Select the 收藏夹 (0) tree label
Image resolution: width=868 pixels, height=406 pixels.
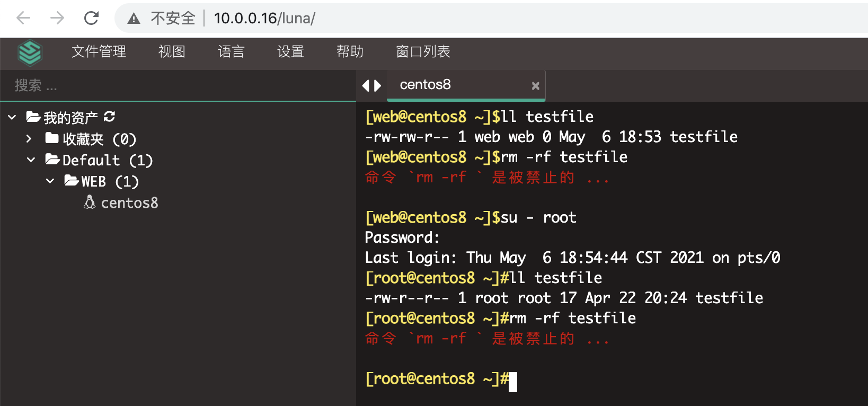pos(100,139)
